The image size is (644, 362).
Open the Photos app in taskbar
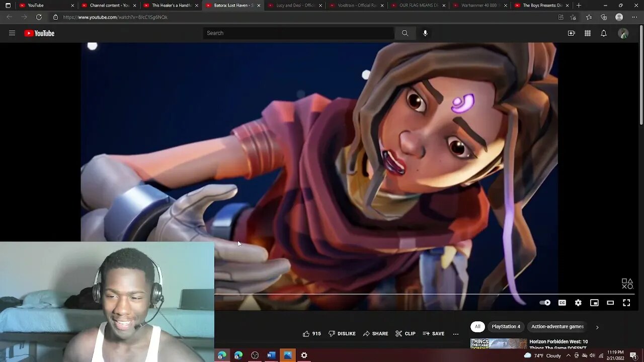click(x=288, y=355)
